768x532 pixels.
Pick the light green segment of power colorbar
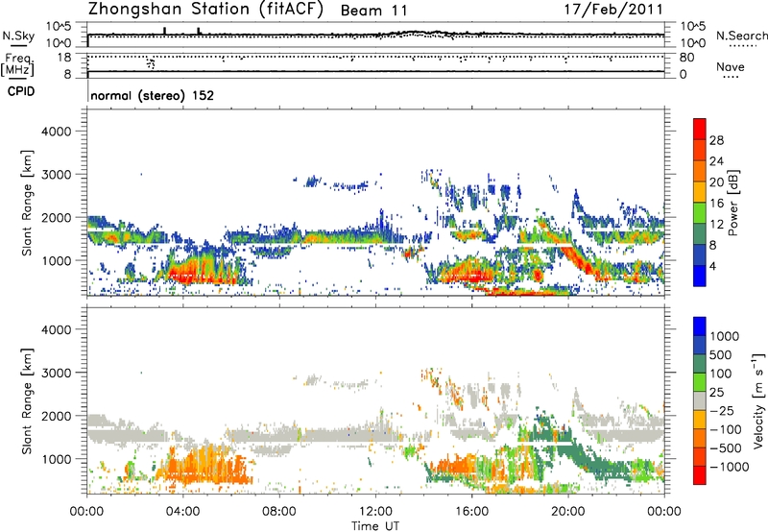[700, 212]
